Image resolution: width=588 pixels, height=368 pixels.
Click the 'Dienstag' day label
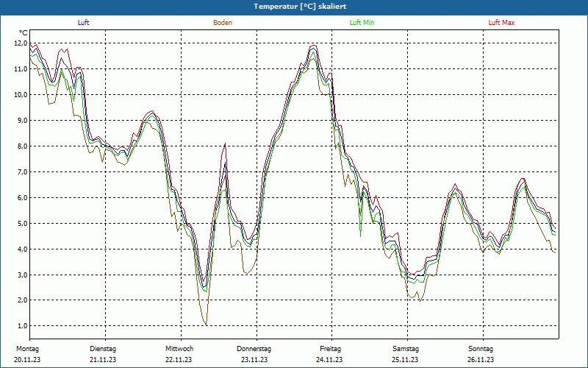tap(103, 349)
